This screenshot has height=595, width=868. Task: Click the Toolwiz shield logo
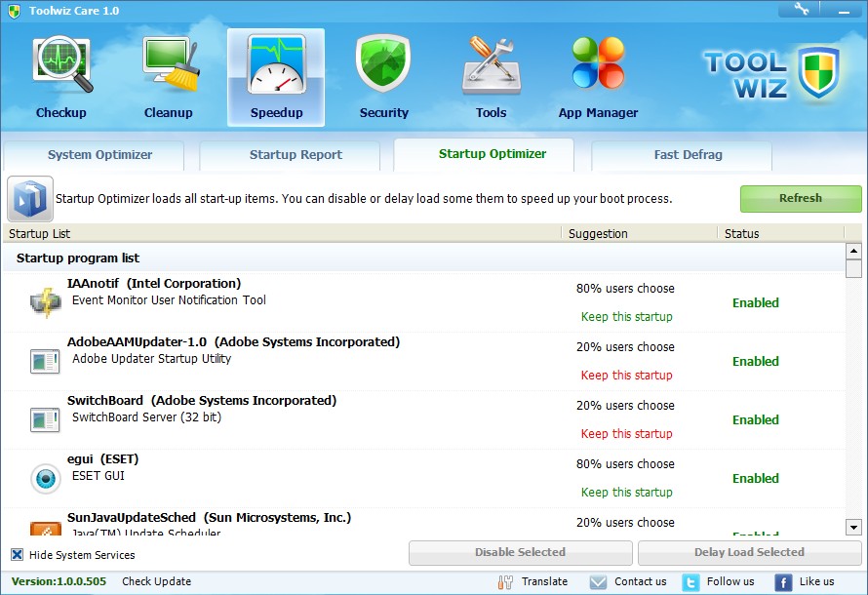click(819, 73)
